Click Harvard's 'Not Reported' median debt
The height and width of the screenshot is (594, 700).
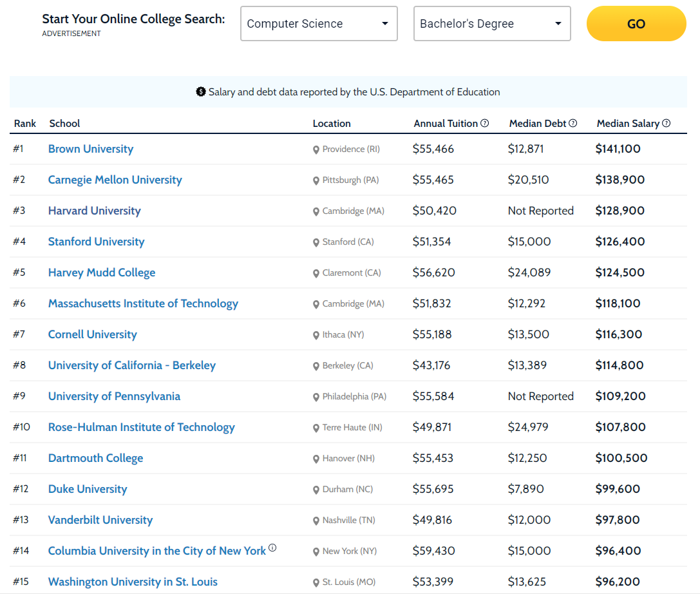541,211
